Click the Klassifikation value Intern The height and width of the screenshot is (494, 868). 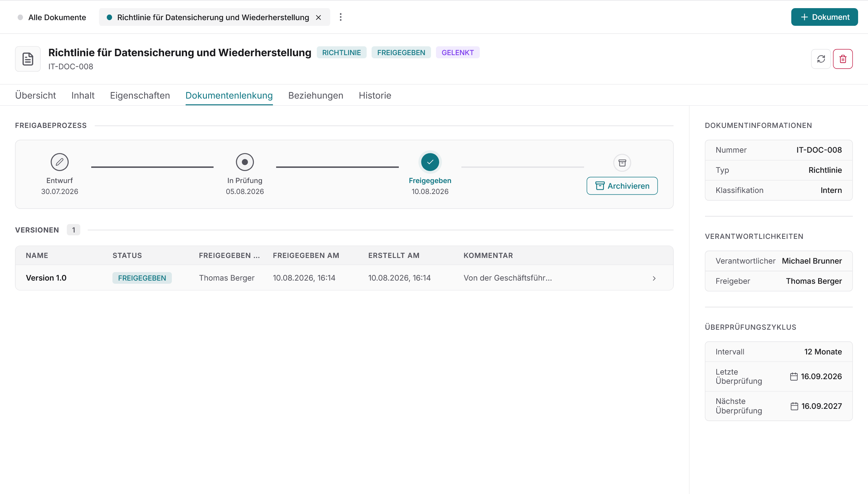[x=831, y=190]
